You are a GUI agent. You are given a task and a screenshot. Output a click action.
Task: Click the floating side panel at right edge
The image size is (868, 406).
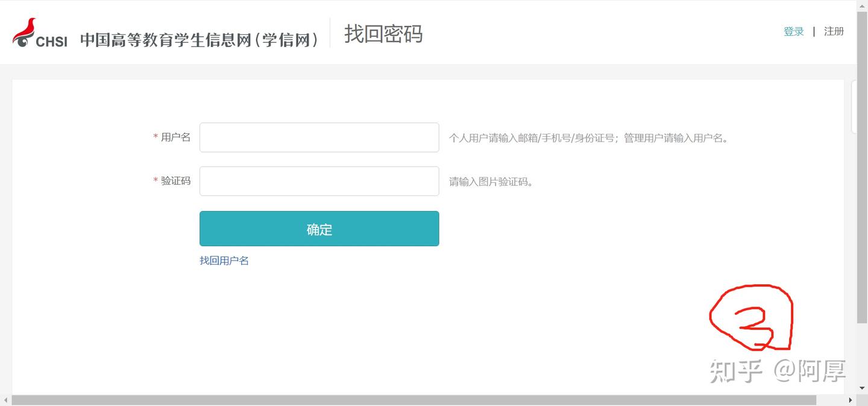pos(854,106)
